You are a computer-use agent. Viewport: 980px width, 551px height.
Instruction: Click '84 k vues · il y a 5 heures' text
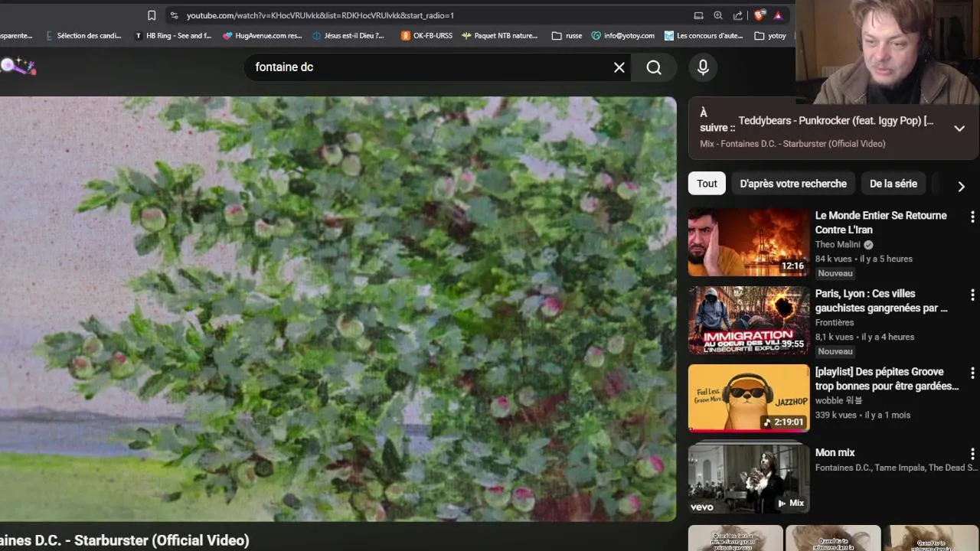pyautogui.click(x=864, y=259)
